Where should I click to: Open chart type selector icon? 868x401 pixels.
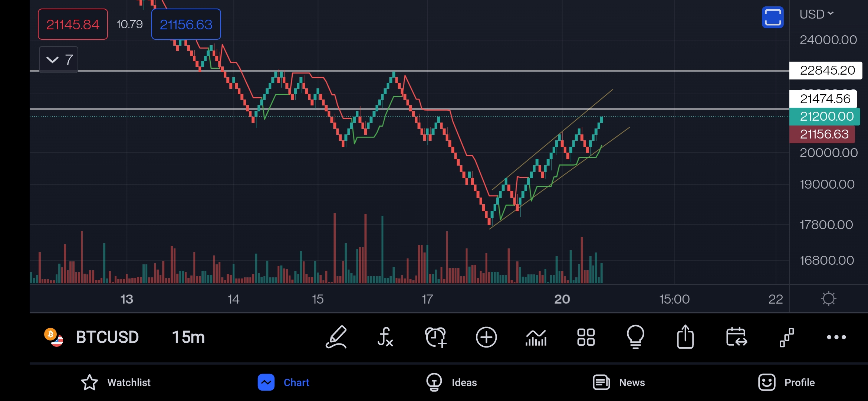[x=536, y=337]
